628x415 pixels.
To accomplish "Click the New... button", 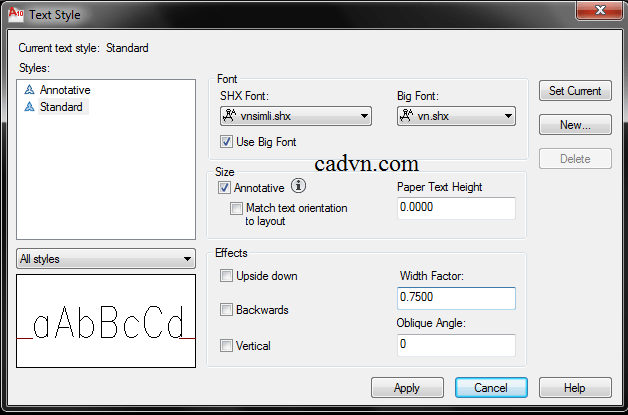I will 575,125.
